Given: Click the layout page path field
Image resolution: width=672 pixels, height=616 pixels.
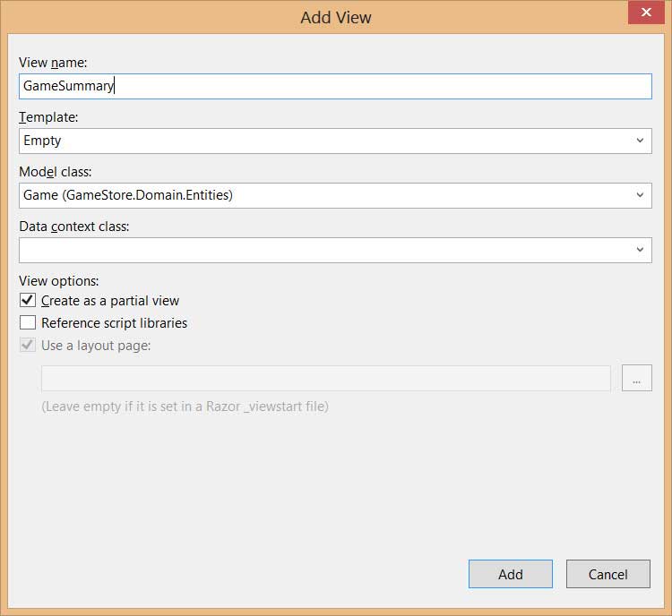Looking at the screenshot, I should pos(326,378).
